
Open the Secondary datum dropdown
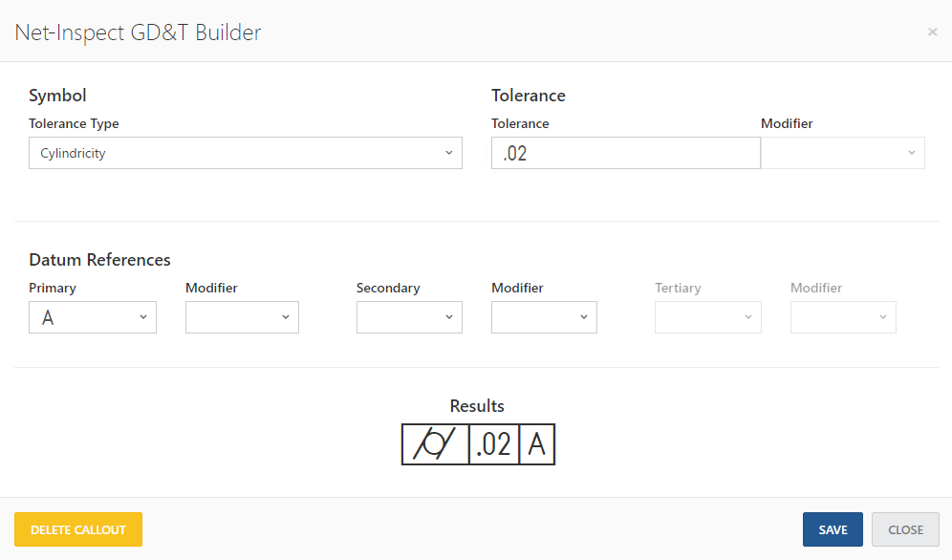409,317
